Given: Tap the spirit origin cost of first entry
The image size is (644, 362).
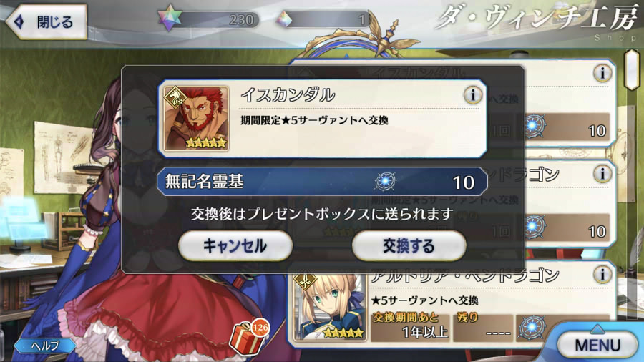Looking at the screenshot, I should [x=567, y=127].
